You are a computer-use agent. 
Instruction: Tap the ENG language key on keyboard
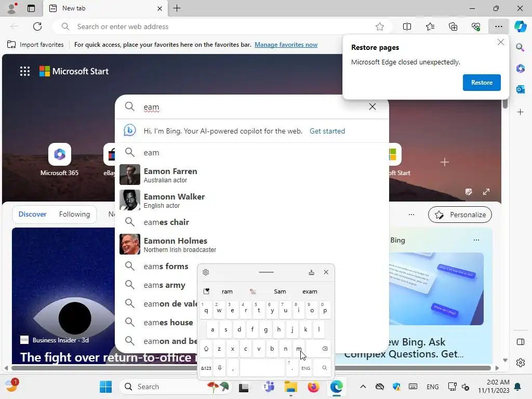tap(305, 368)
